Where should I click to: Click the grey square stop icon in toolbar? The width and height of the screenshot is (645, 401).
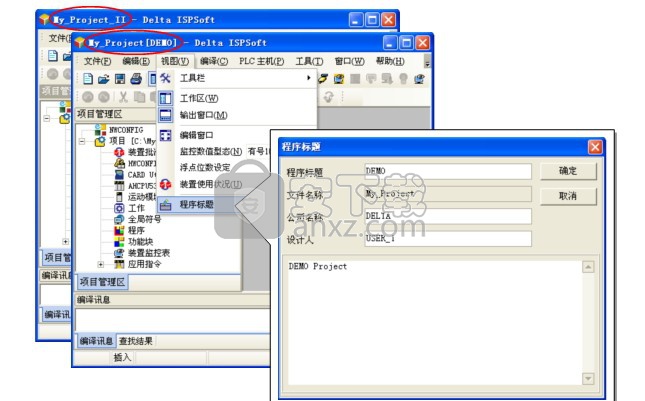tap(355, 79)
